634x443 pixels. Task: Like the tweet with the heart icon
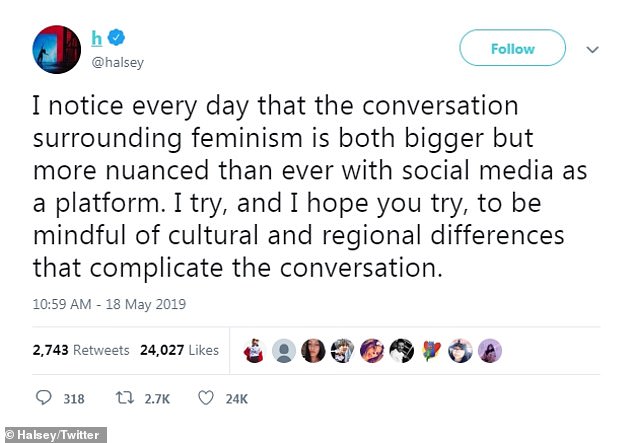(x=206, y=397)
